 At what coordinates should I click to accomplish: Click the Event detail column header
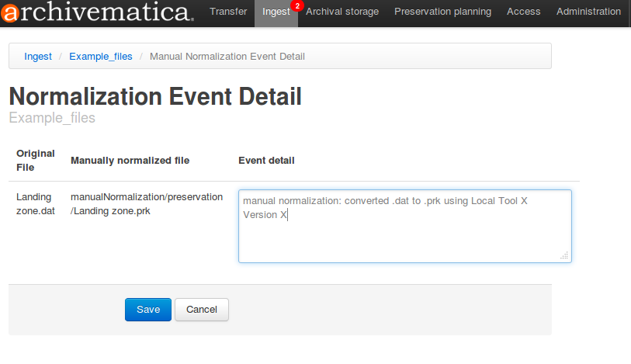(x=266, y=161)
